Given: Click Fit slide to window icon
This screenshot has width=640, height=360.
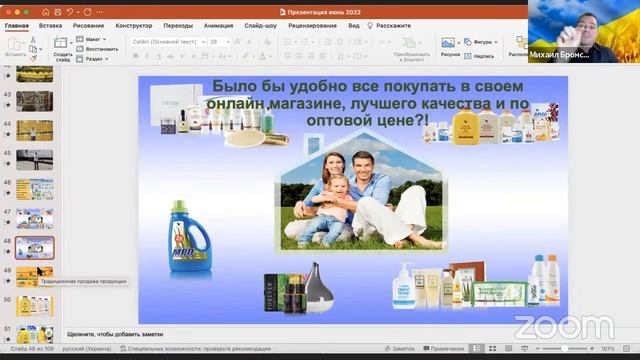Looking at the screenshot, I should coord(627,349).
